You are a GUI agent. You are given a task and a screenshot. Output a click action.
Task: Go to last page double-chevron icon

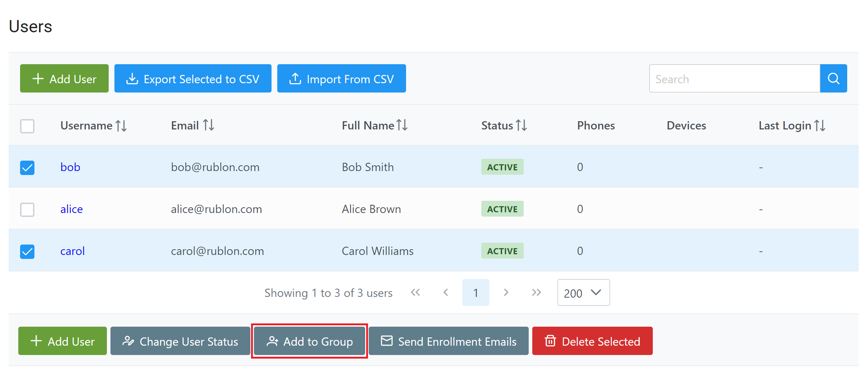536,293
